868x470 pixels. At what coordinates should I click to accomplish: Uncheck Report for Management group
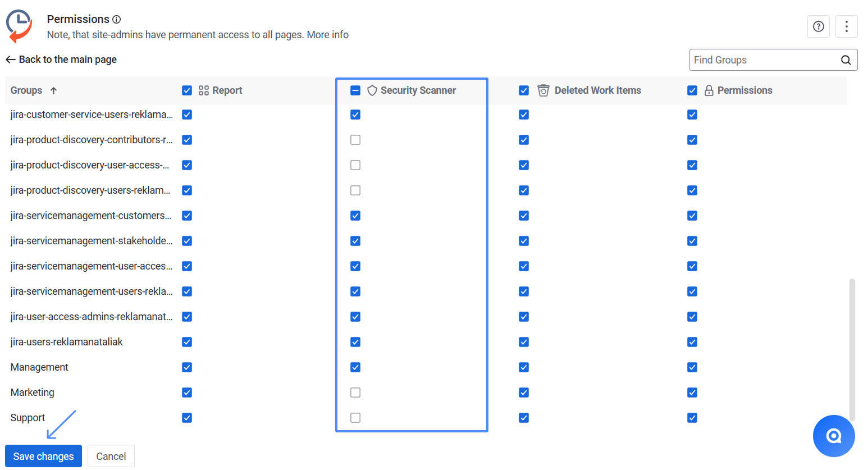[187, 367]
